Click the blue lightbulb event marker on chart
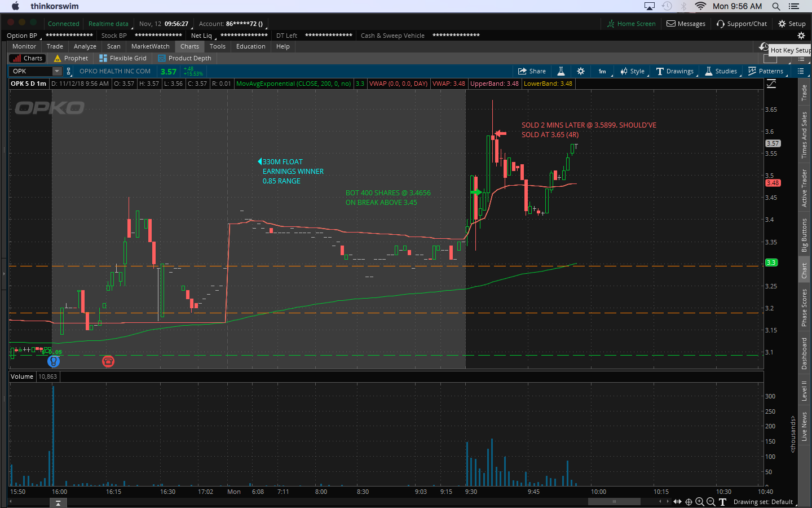The width and height of the screenshot is (812, 508). coord(54,361)
